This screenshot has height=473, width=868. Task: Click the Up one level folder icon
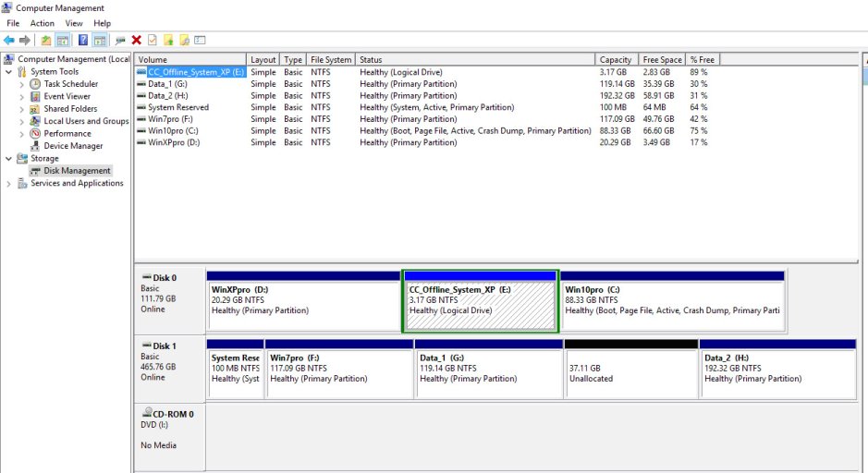click(x=46, y=41)
